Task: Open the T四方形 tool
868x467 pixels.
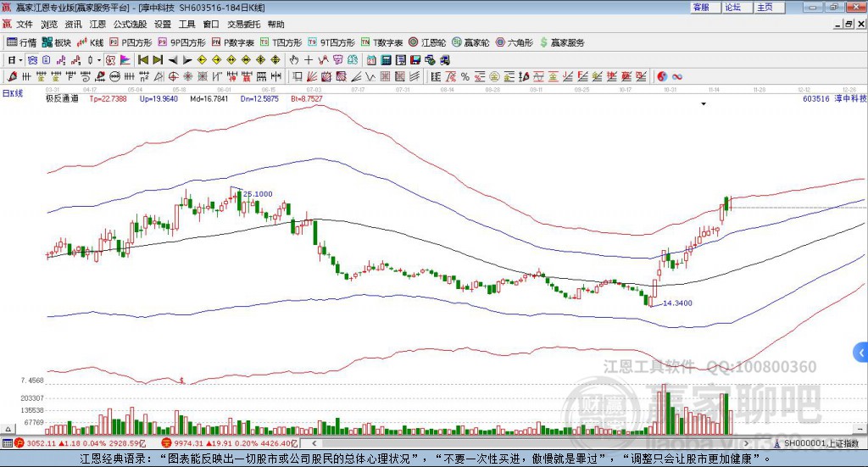Action: click(281, 42)
